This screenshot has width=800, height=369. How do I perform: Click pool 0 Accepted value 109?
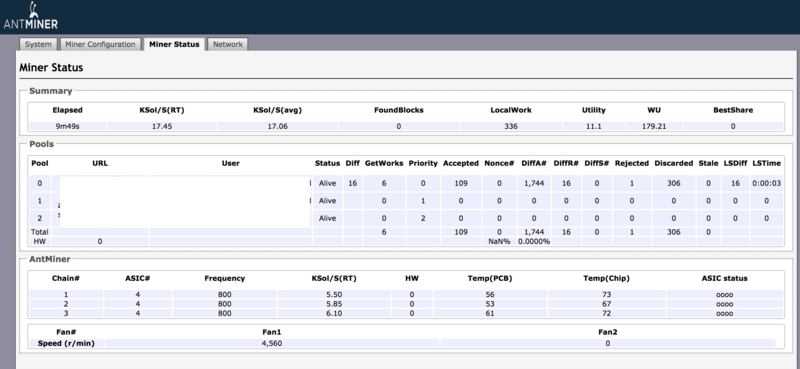[x=461, y=183]
